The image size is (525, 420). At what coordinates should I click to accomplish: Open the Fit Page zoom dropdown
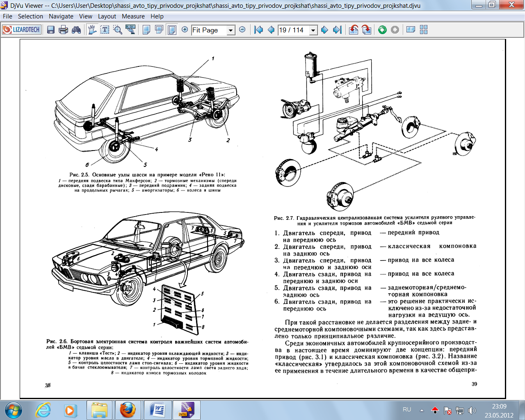click(231, 30)
